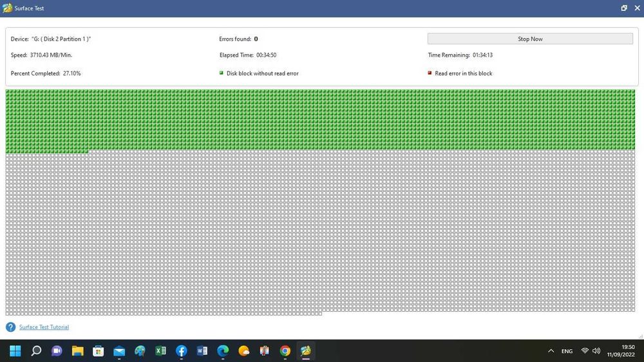This screenshot has width=644, height=362.
Task: Click the volume speaker icon
Action: [x=596, y=351]
